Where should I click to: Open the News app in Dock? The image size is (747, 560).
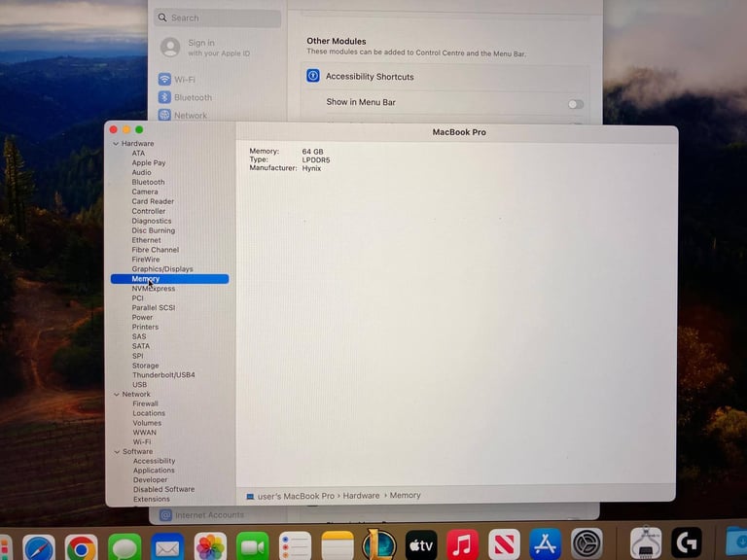point(504,543)
